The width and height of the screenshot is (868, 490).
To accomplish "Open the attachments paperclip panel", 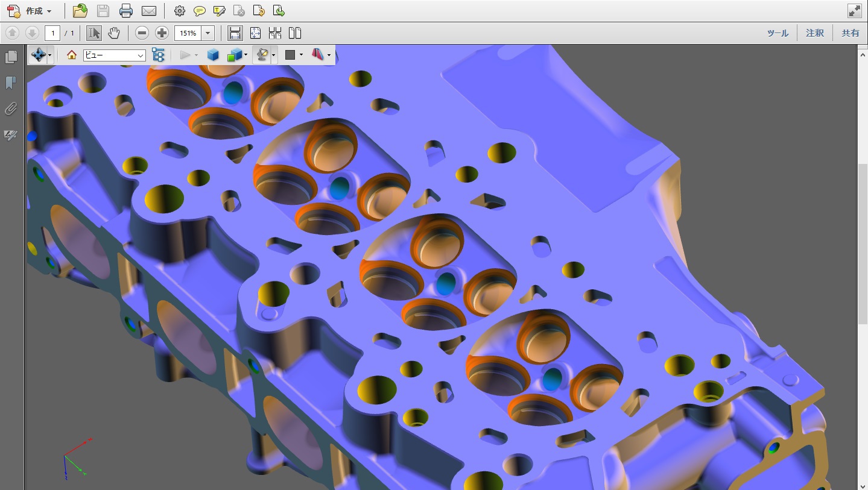I will point(11,109).
